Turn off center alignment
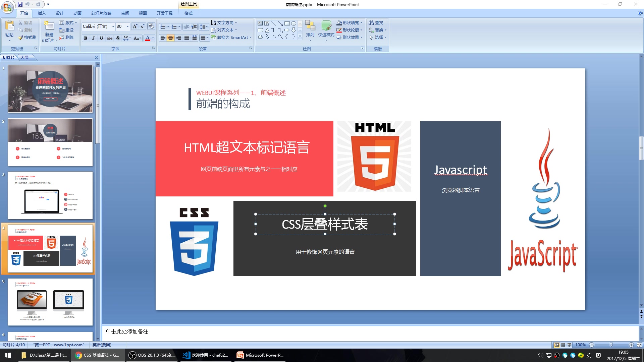Image resolution: width=644 pixels, height=362 pixels. pos(171,38)
